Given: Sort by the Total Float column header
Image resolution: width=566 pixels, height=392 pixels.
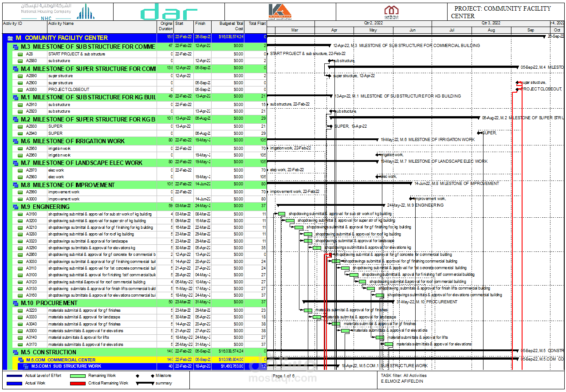Looking at the screenshot, I should click(256, 27).
